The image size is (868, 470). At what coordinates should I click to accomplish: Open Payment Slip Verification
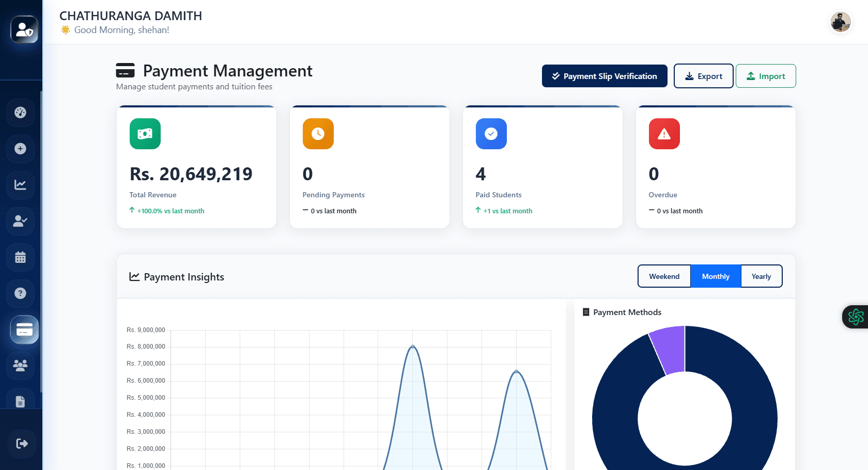pos(604,76)
